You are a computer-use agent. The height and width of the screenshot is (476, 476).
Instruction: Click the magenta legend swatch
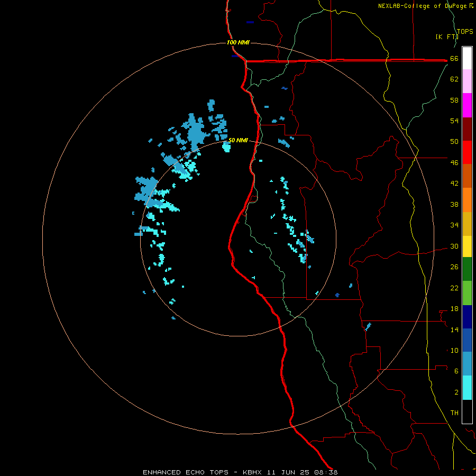pyautogui.click(x=467, y=105)
